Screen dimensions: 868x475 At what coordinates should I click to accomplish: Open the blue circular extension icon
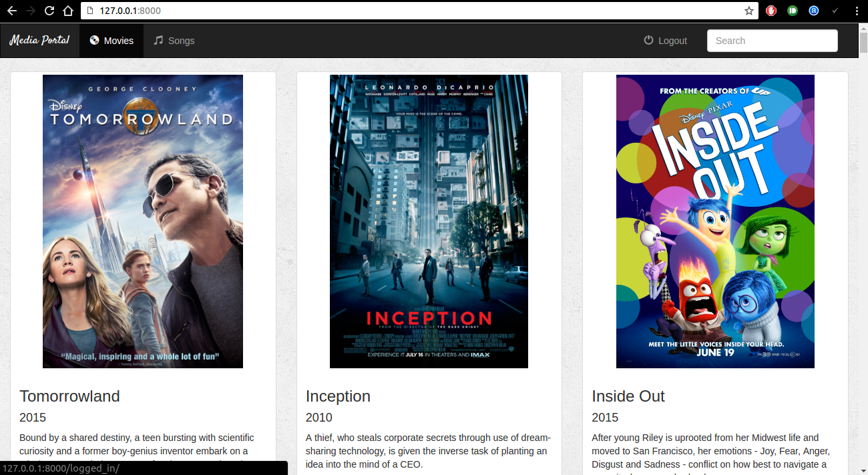click(814, 11)
